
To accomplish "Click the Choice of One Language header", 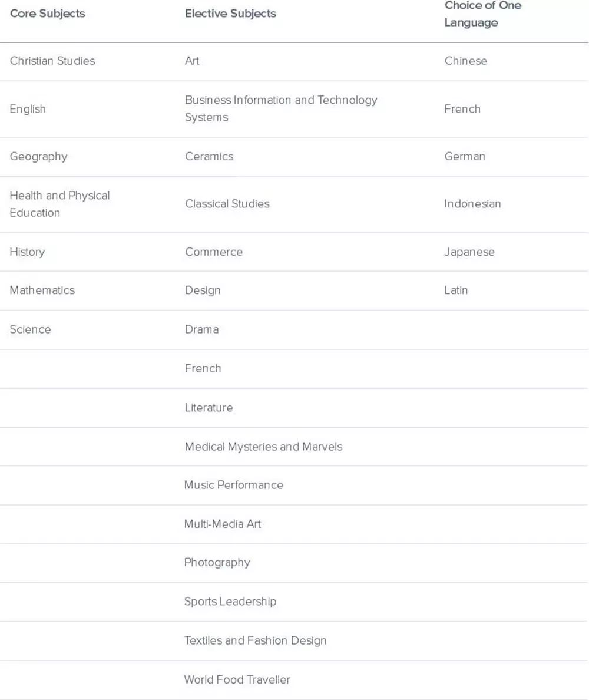I will (x=482, y=14).
